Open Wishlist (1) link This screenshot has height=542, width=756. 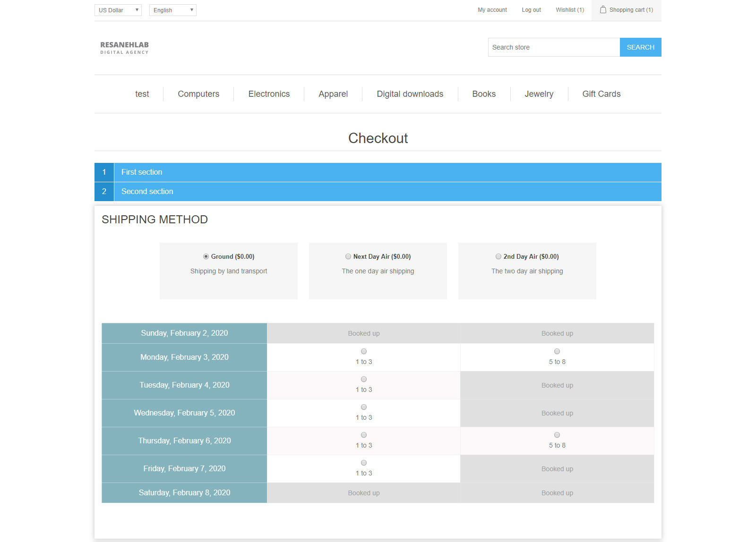pyautogui.click(x=570, y=10)
